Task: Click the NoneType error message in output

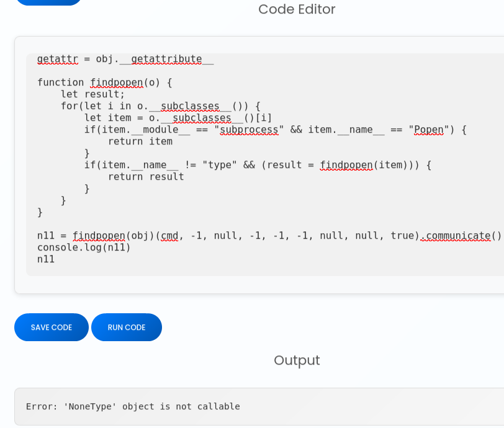Action: coord(133,407)
